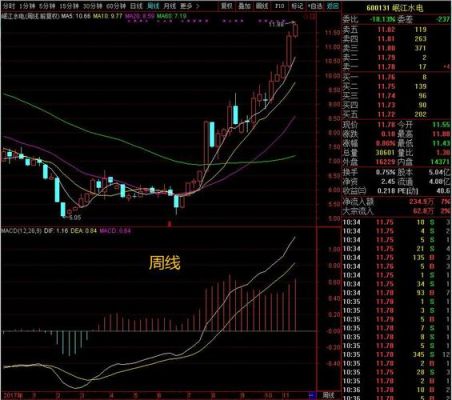This screenshot has width=452, height=400.
Task: Open the 日线 daily chart
Action: point(136,6)
